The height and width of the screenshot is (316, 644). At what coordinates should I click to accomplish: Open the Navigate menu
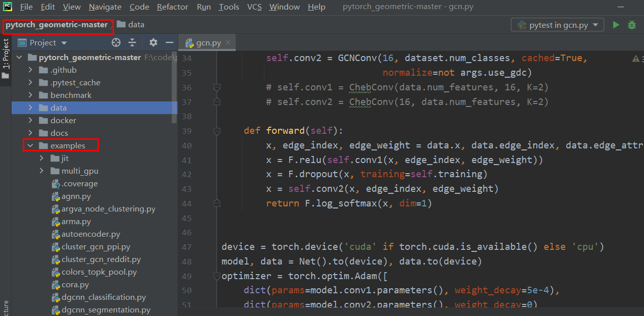pyautogui.click(x=105, y=7)
